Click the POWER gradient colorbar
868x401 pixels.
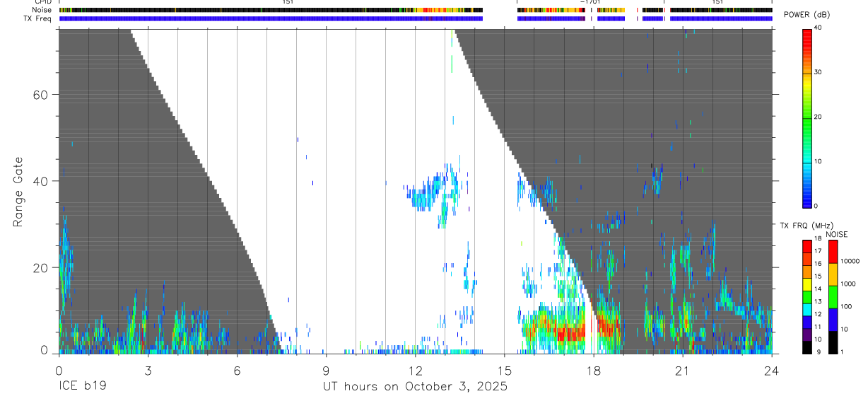click(x=807, y=117)
